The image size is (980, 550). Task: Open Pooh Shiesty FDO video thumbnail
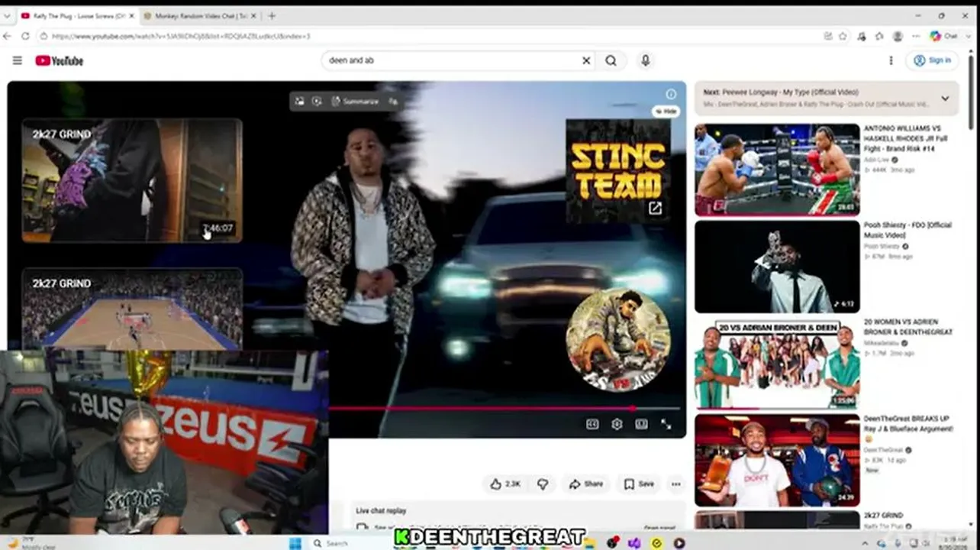click(777, 267)
